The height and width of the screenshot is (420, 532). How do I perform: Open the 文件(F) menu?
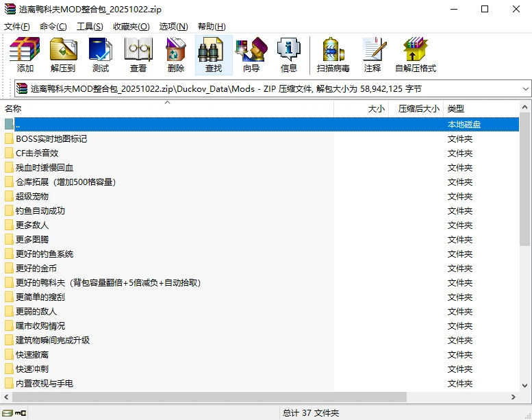(17, 26)
